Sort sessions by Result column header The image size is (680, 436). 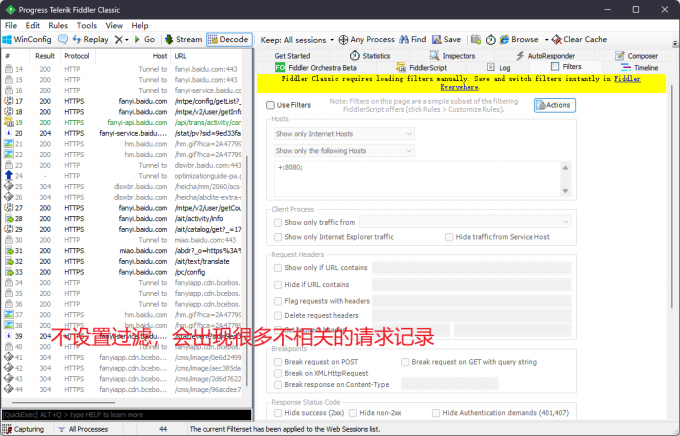pos(45,56)
